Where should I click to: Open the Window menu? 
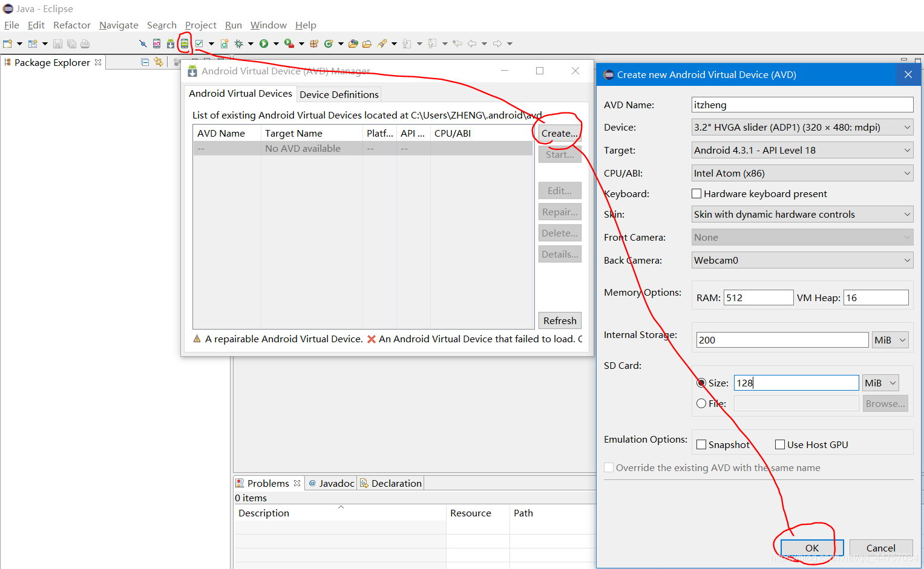269,25
